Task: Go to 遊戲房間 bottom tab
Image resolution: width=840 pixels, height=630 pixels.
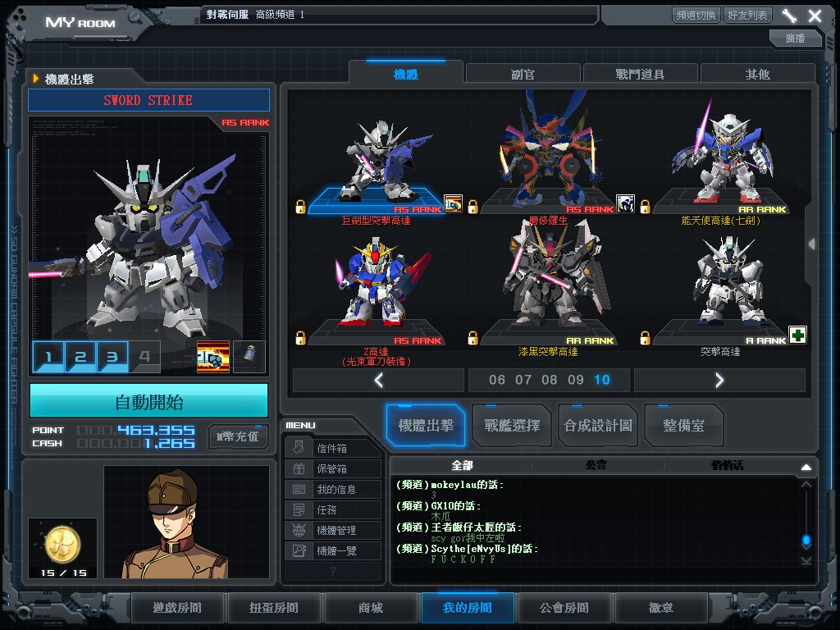Action: click(177, 608)
